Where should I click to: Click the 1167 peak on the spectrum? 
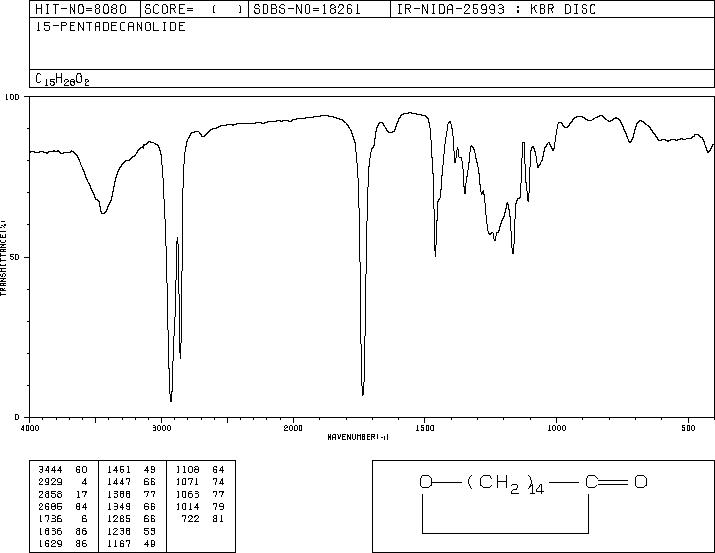click(513, 253)
